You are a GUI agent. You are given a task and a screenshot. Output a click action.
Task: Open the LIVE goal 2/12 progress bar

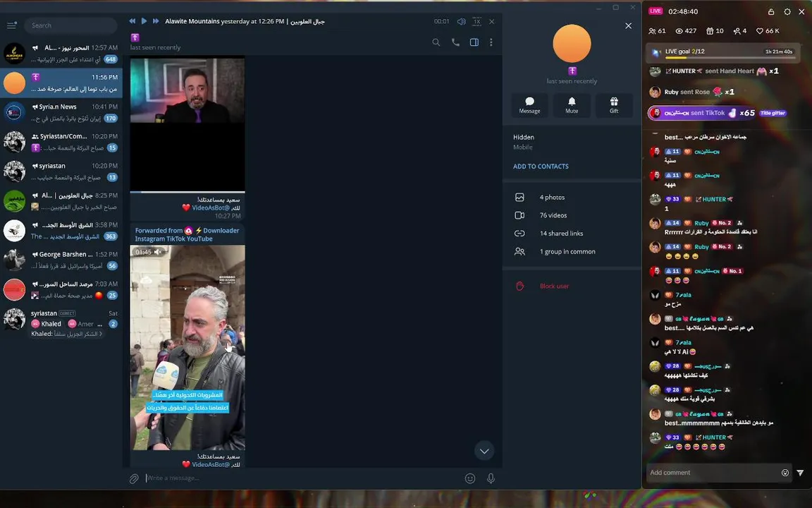click(723, 52)
